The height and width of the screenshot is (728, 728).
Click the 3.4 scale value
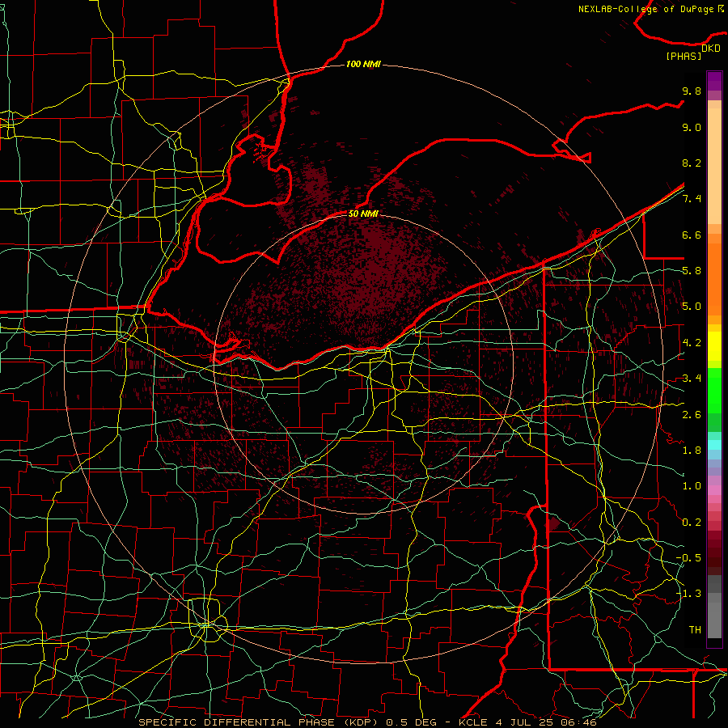coord(692,379)
